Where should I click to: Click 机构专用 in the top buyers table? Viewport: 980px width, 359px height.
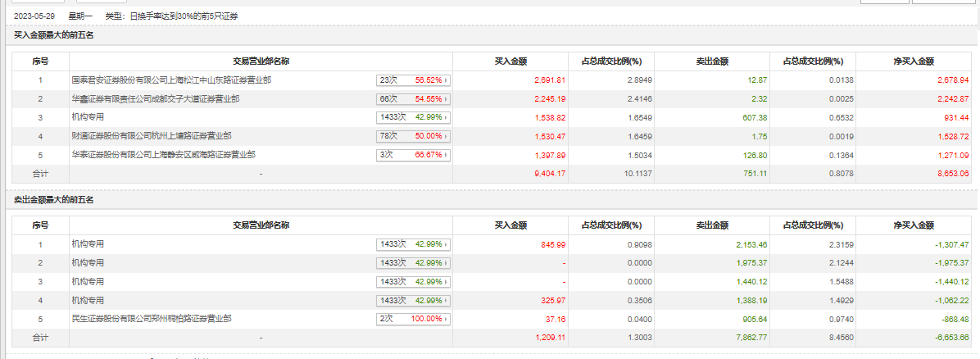click(88, 118)
